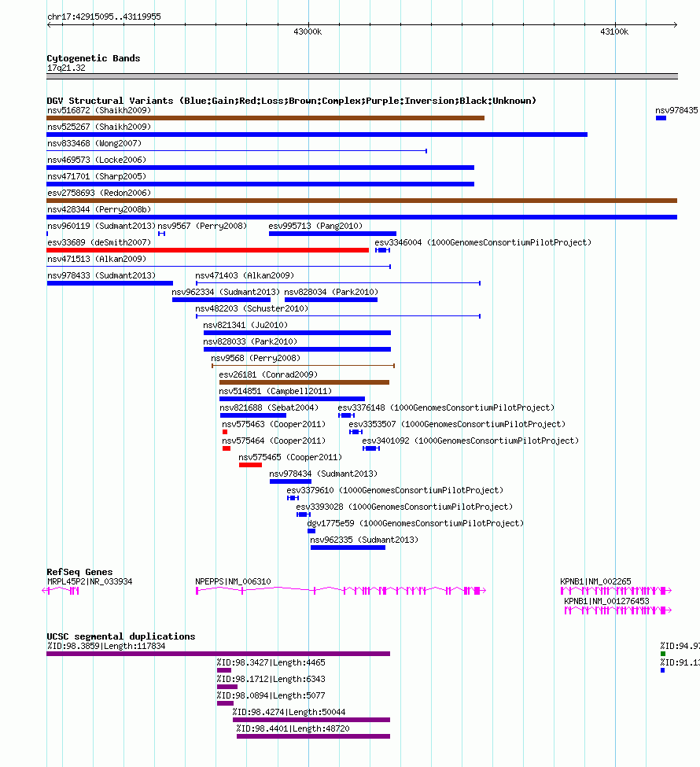Screen dimensions: 700x767
Task: Click the RefSeq Genes track title
Action: point(79,572)
